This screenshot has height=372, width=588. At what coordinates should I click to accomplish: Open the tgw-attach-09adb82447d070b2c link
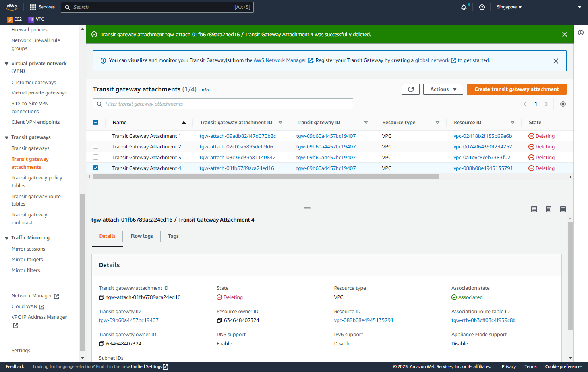pyautogui.click(x=238, y=136)
